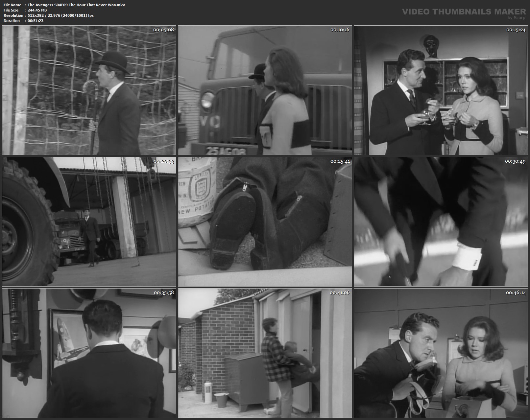Viewport: 530px width, 420px height.
Task: View the thumbnail at 00:35:58
Action: [x=89, y=353]
